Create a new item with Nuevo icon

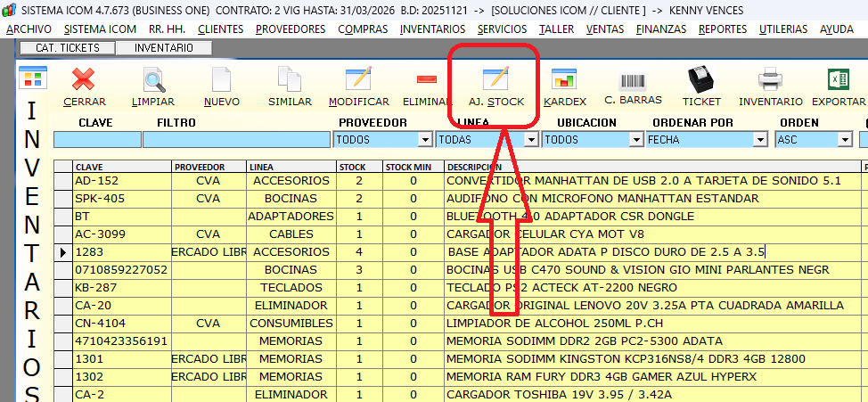221,80
